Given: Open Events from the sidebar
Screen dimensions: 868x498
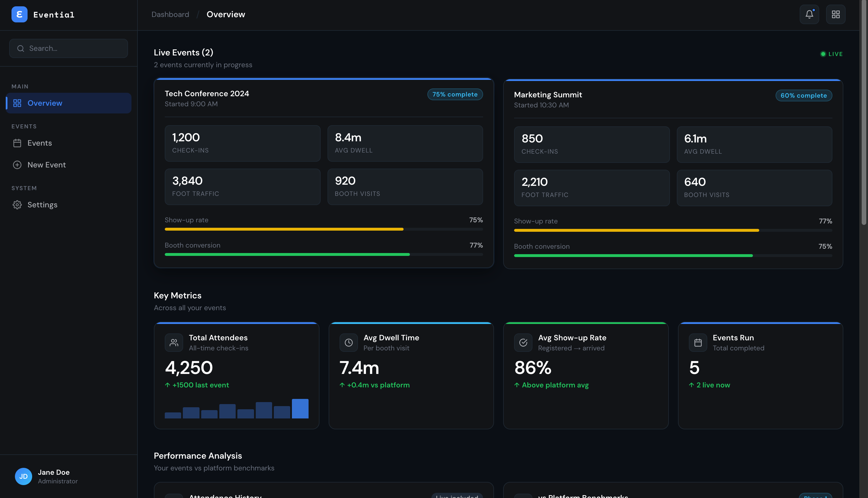Looking at the screenshot, I should click(69, 143).
